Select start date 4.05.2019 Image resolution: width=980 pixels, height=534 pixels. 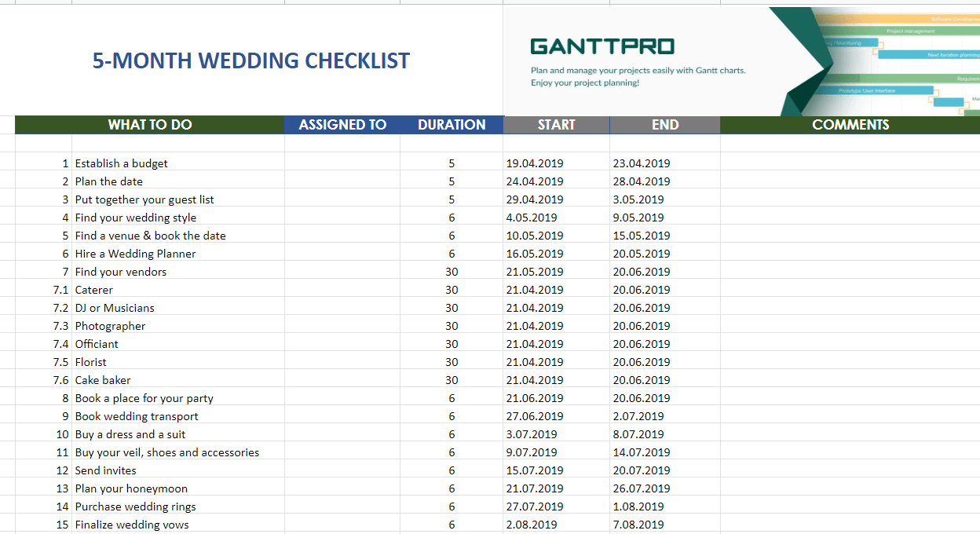pos(557,218)
